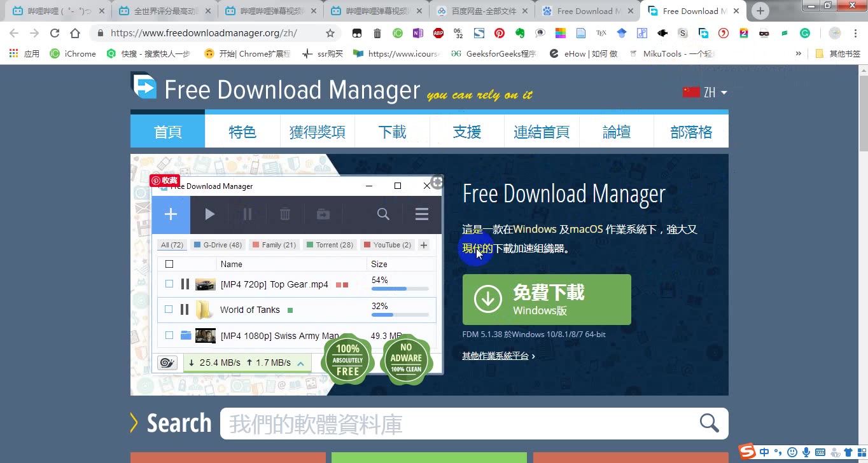
Task: Pause the Top Gear.mp4 download
Action: point(185,284)
